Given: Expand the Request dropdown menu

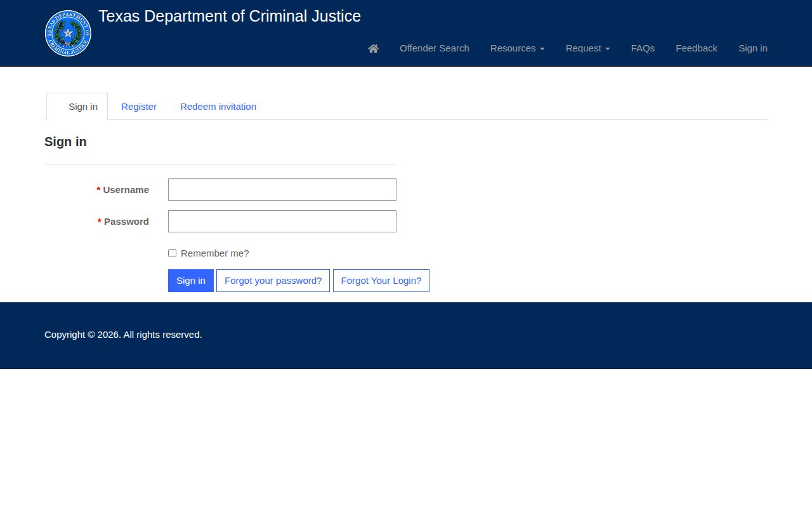Looking at the screenshot, I should [x=588, y=48].
